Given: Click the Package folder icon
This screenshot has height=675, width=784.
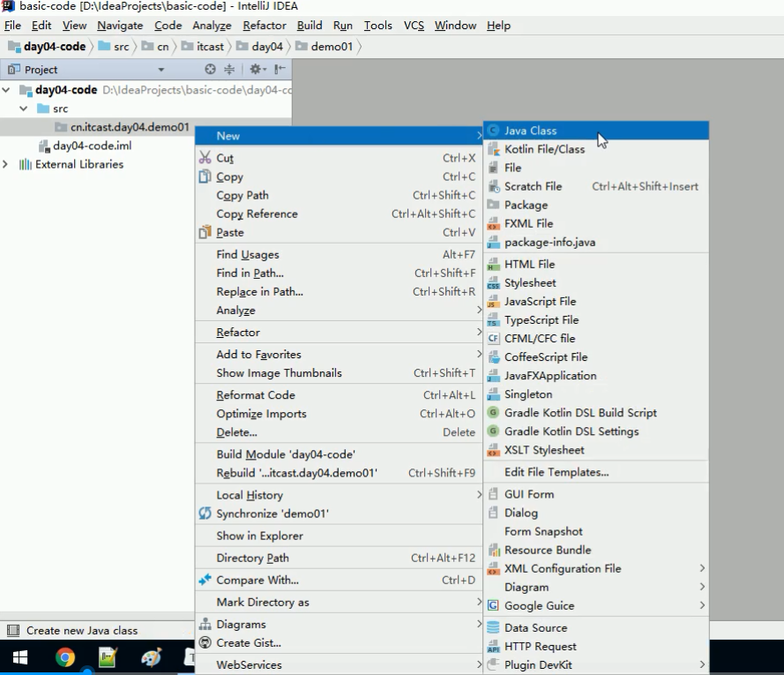Looking at the screenshot, I should click(x=493, y=204).
